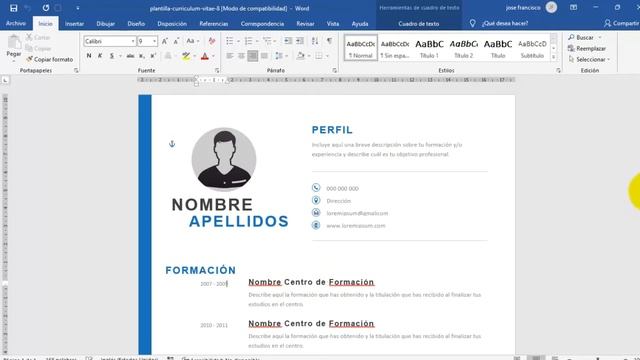This screenshot has height=360, width=640.
Task: Open the font size 9 dropdown
Action: coord(154,41)
